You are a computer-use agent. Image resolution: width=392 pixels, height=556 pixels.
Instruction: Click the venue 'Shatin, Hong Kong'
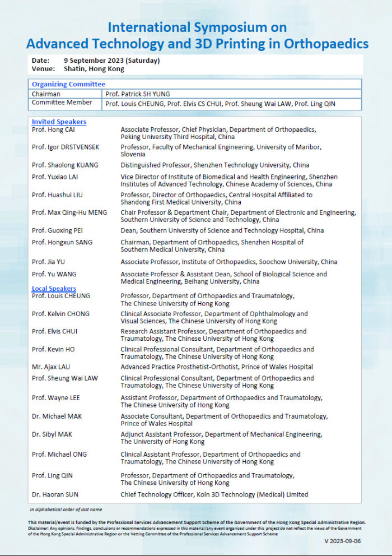94,69
